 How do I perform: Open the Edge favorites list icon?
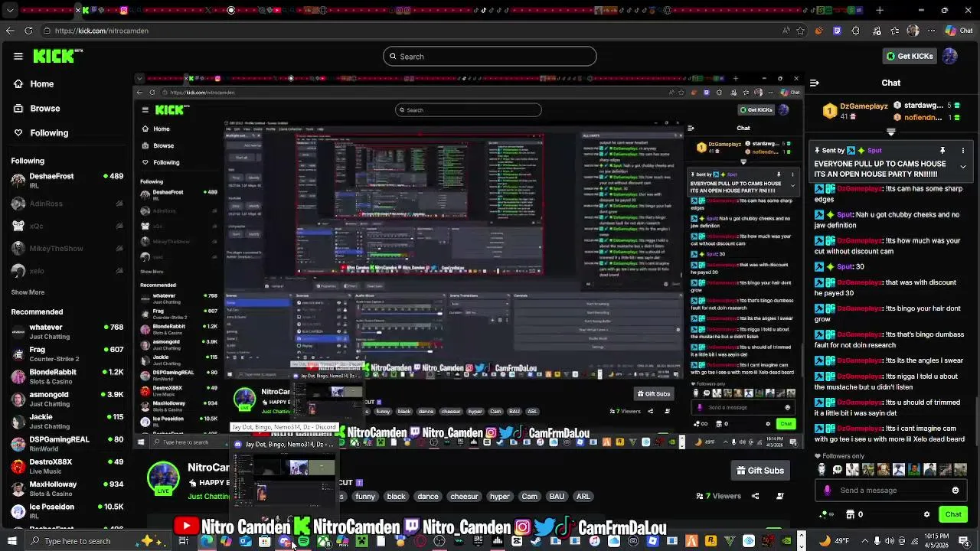tap(895, 31)
